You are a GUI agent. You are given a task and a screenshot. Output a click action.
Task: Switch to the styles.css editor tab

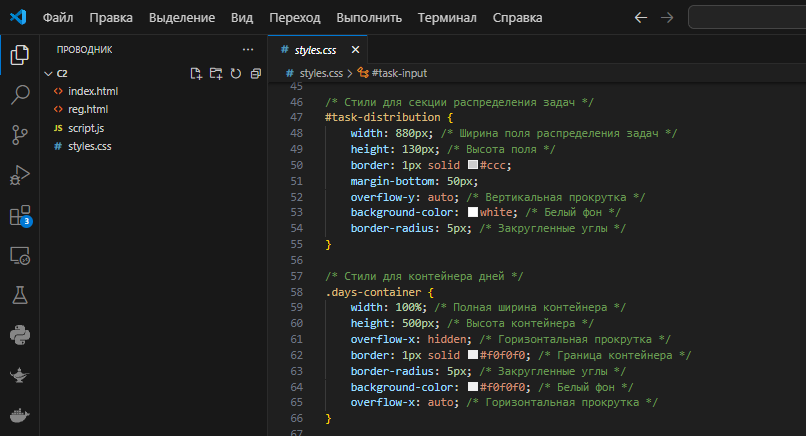[x=316, y=49]
